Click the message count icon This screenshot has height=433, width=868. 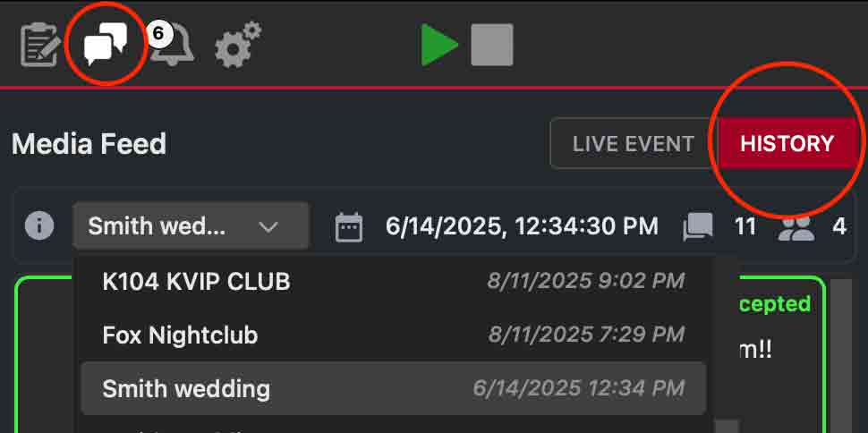click(x=698, y=226)
